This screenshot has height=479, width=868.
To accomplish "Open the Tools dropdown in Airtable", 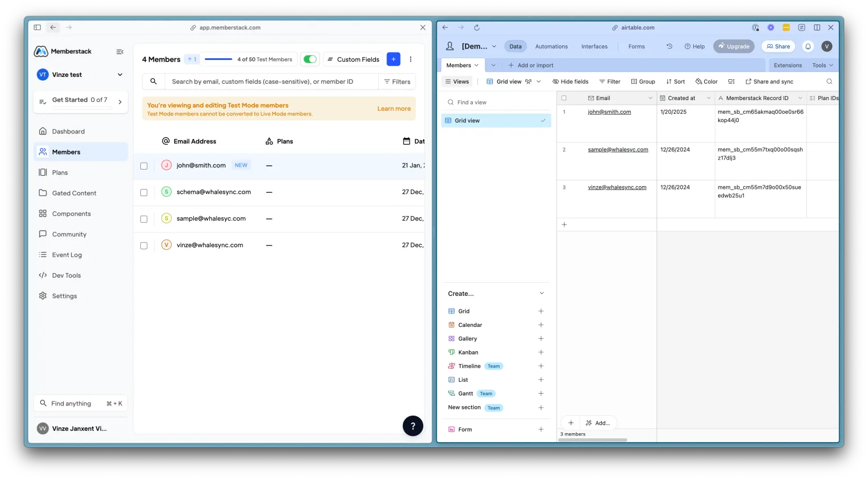I will [823, 65].
